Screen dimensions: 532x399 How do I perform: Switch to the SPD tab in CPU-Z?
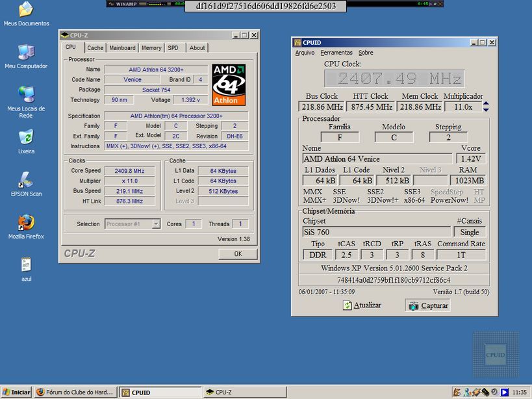click(x=173, y=48)
